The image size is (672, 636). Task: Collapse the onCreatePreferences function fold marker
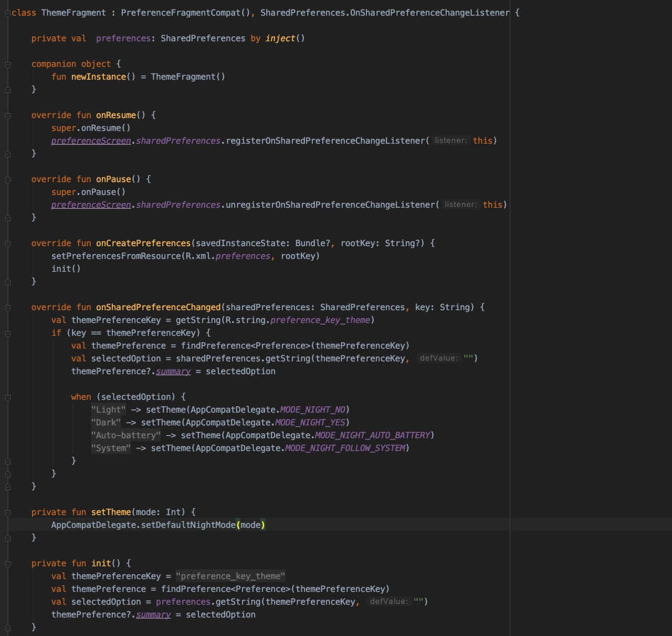pos(7,244)
